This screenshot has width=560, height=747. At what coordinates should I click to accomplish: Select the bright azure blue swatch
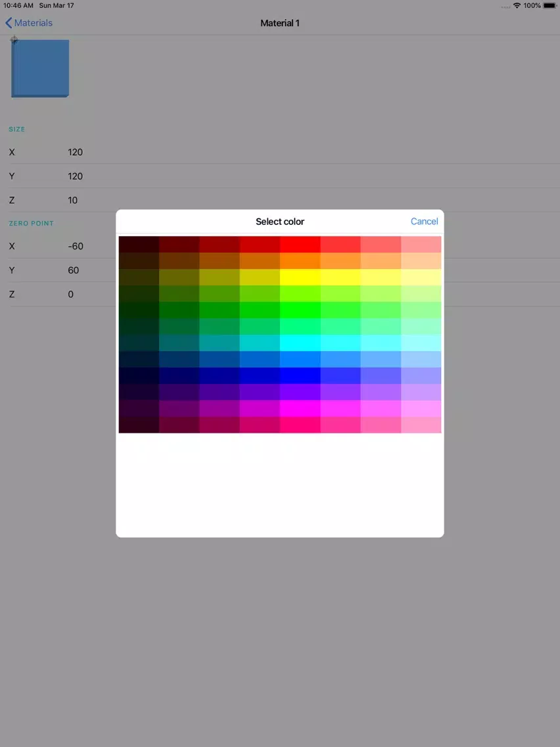pos(300,359)
